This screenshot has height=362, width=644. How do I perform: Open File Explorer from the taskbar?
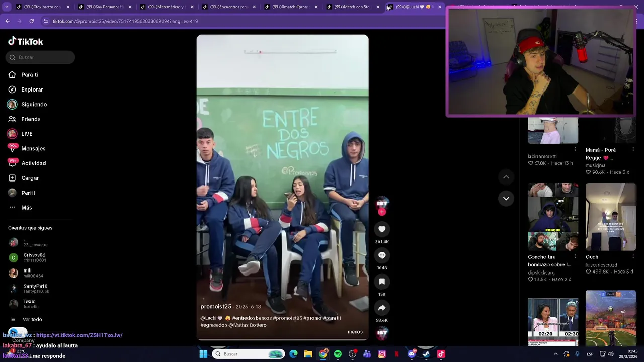[x=308, y=354]
